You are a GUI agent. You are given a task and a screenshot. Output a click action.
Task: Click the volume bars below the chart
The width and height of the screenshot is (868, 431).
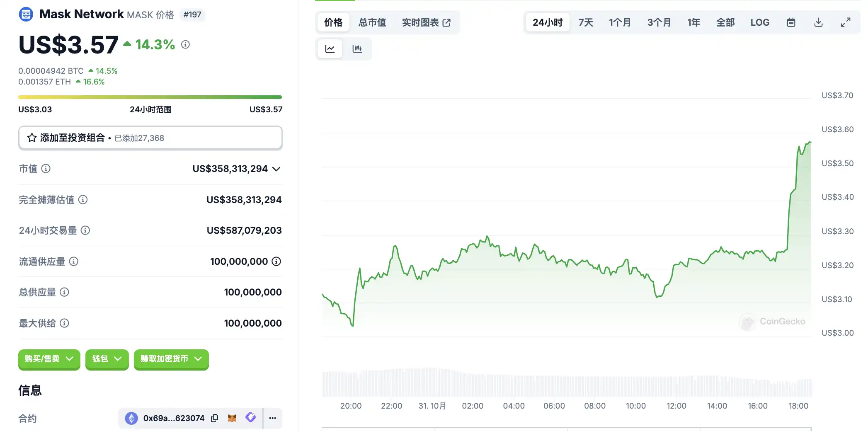[566, 383]
